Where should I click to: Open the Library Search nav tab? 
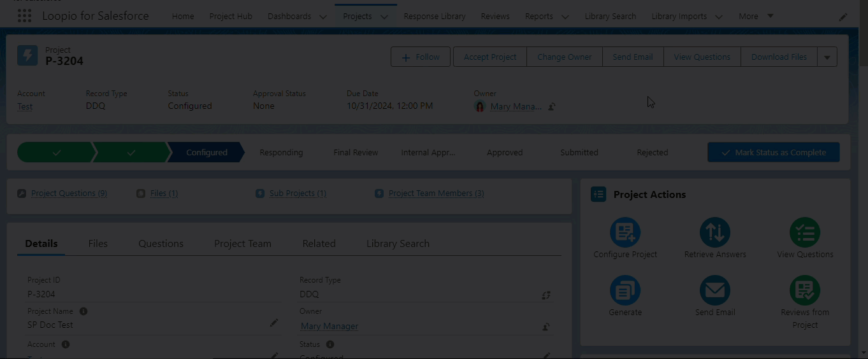point(611,16)
